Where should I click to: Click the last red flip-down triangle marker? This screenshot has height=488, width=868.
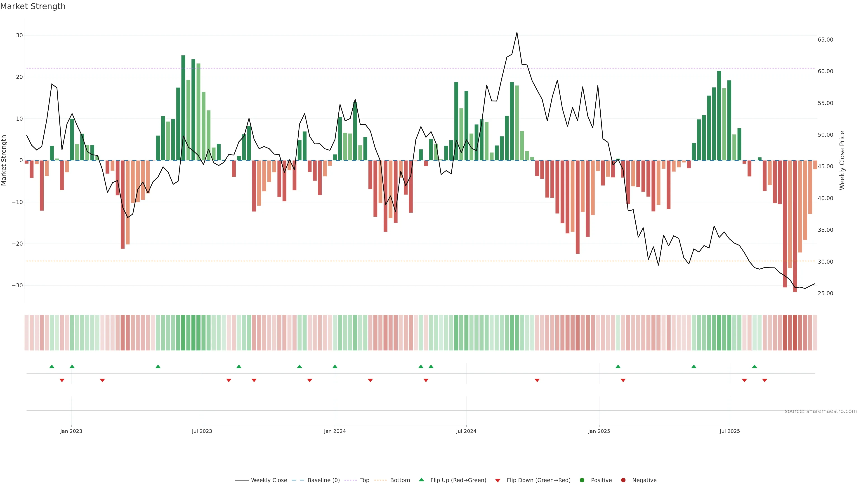(x=764, y=380)
